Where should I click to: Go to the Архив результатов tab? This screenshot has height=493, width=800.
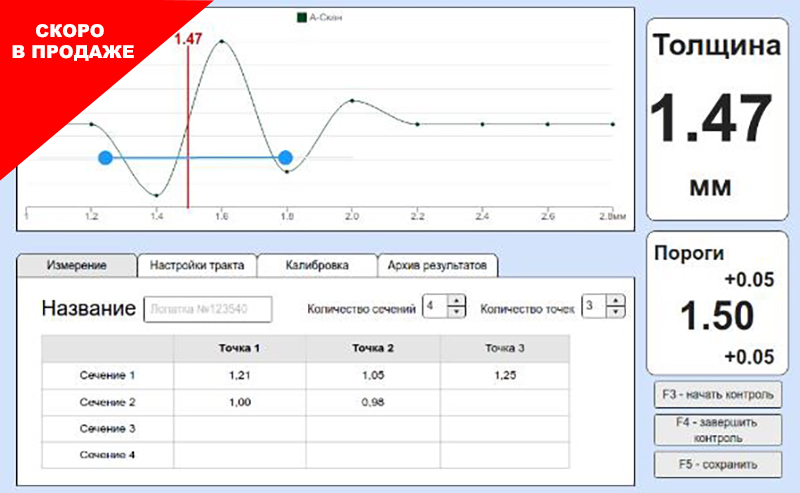tap(437, 266)
